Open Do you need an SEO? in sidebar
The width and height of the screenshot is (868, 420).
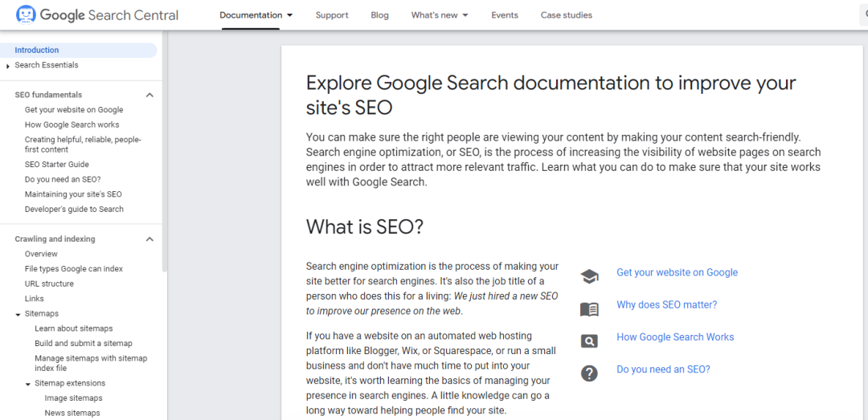tap(63, 179)
